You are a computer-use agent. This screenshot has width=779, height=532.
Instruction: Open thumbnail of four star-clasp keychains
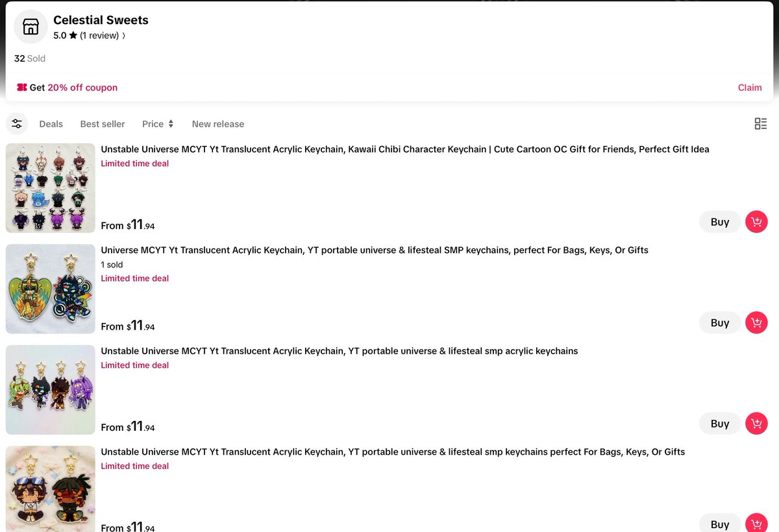(x=51, y=390)
